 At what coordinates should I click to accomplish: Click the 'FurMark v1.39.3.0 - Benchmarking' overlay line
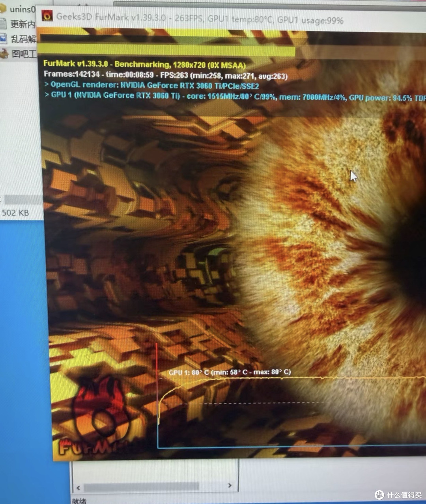click(x=144, y=65)
